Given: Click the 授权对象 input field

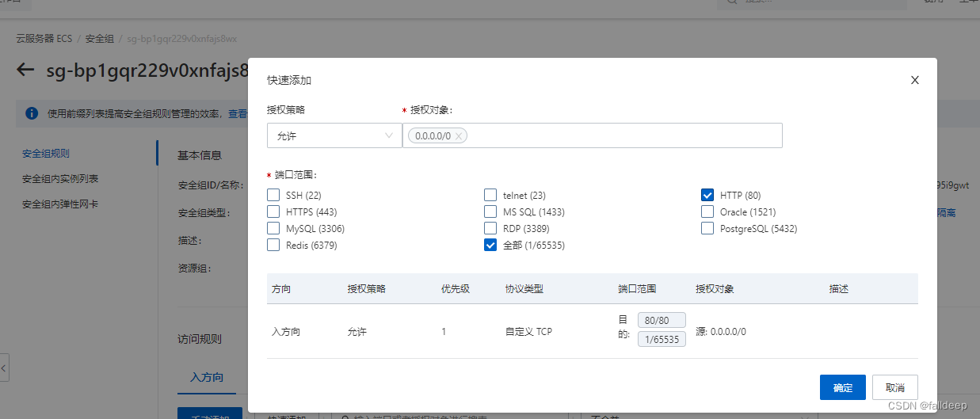Looking at the screenshot, I should pyautogui.click(x=593, y=135).
